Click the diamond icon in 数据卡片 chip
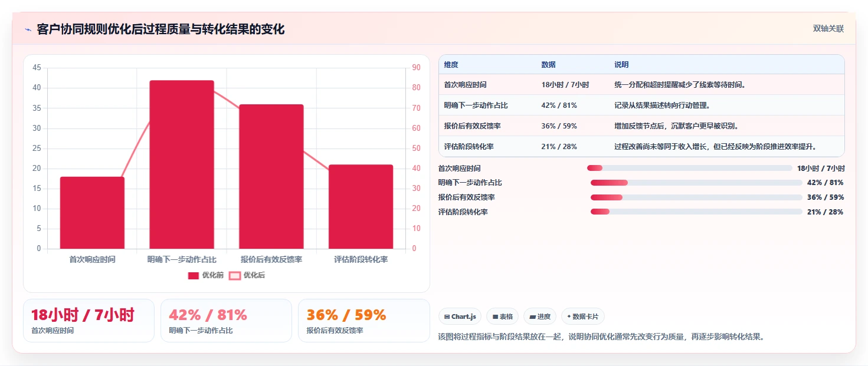 coord(569,316)
